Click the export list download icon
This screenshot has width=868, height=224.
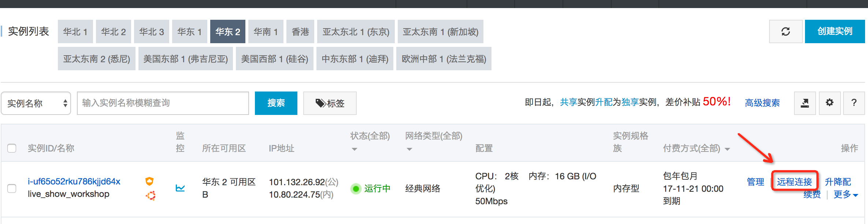[805, 103]
